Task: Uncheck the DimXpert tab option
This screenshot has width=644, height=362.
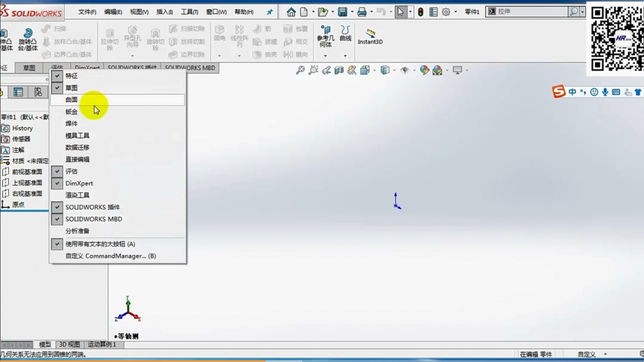Action: pyautogui.click(x=79, y=183)
